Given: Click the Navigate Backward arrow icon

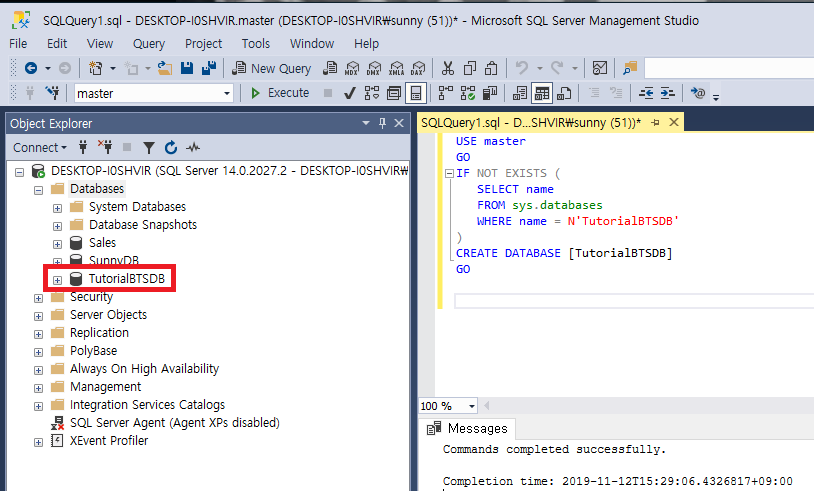Looking at the screenshot, I should 31,68.
